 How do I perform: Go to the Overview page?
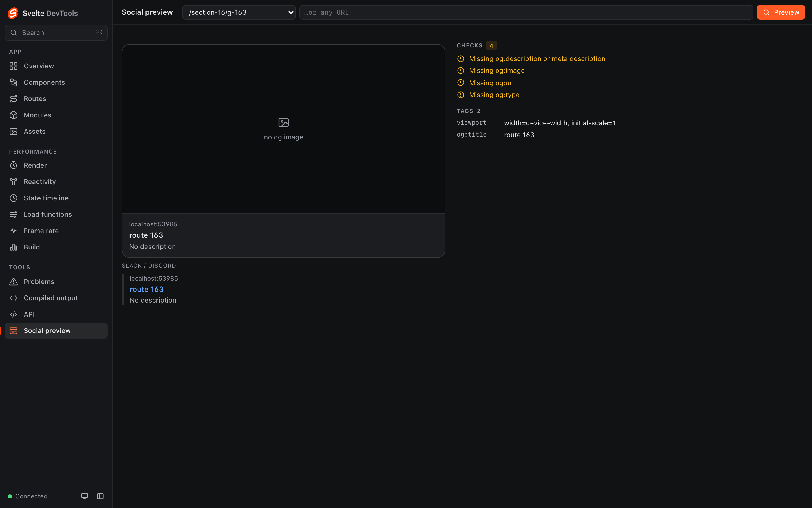[x=56, y=66]
